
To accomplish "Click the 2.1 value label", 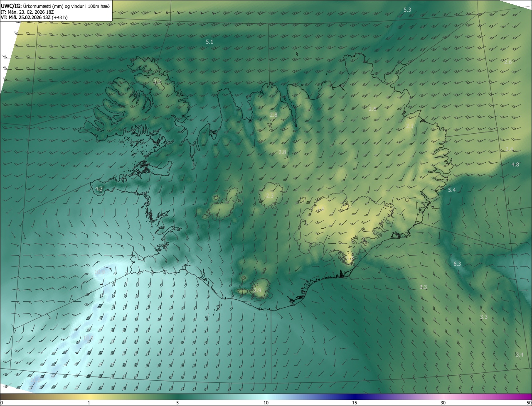I will (410, 126).
